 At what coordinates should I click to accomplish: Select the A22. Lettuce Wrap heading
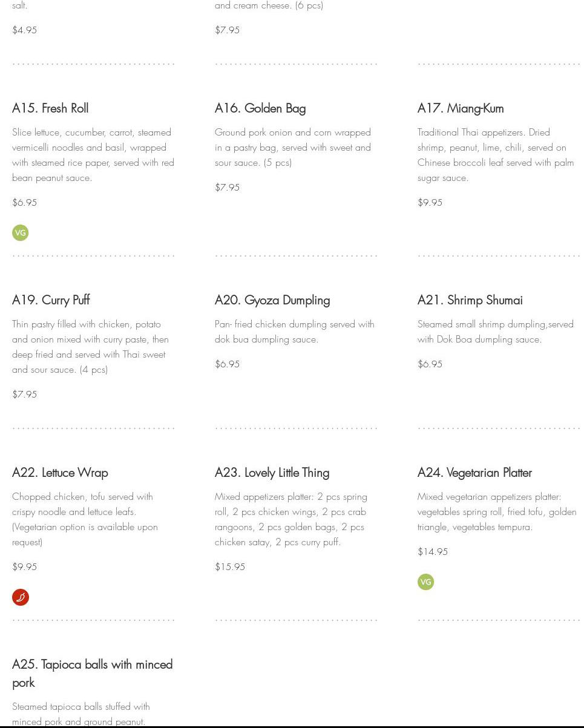coord(60,473)
